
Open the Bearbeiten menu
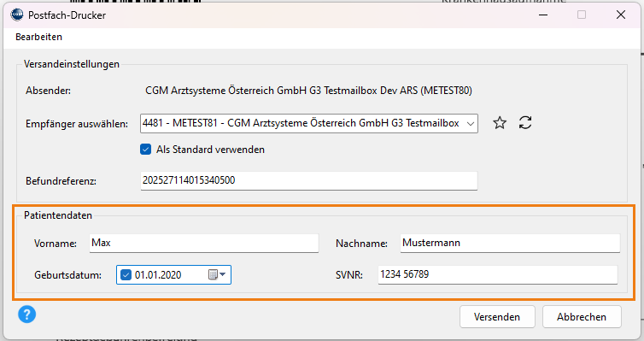tap(39, 37)
